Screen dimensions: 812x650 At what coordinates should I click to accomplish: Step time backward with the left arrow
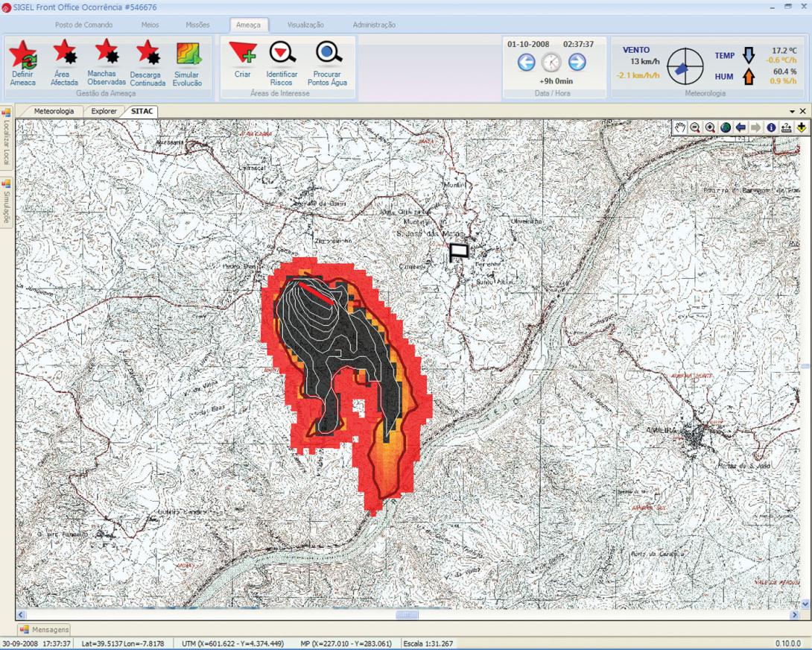coord(526,63)
